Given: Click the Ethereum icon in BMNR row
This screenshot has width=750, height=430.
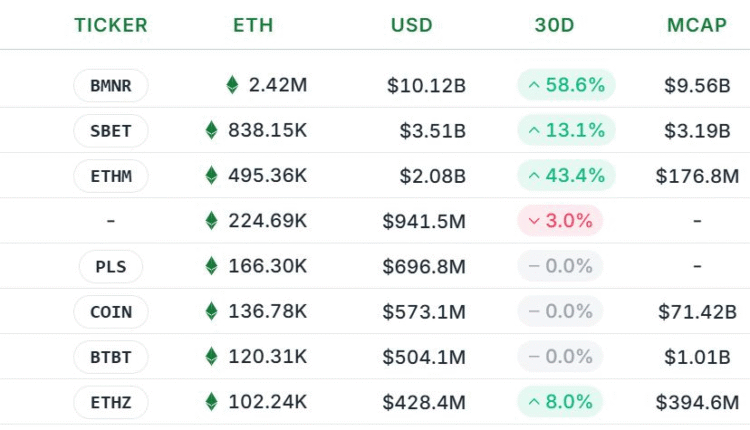Looking at the screenshot, I should pyautogui.click(x=232, y=85).
